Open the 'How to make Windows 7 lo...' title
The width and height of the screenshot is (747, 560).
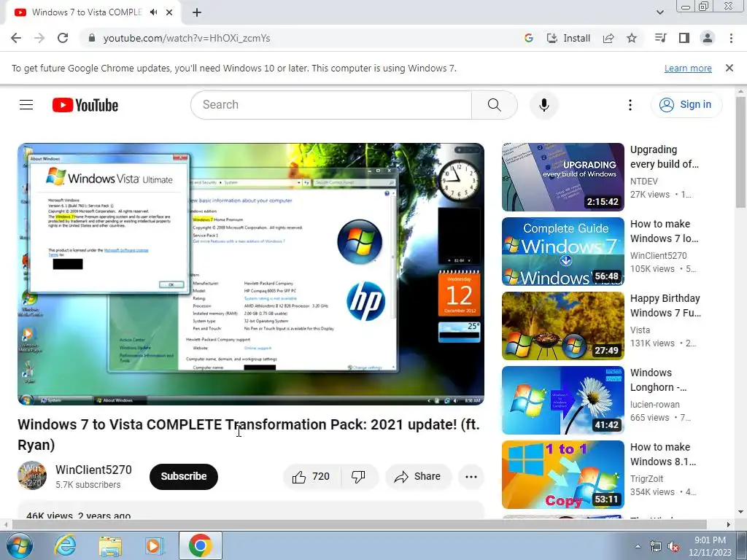pyautogui.click(x=665, y=231)
